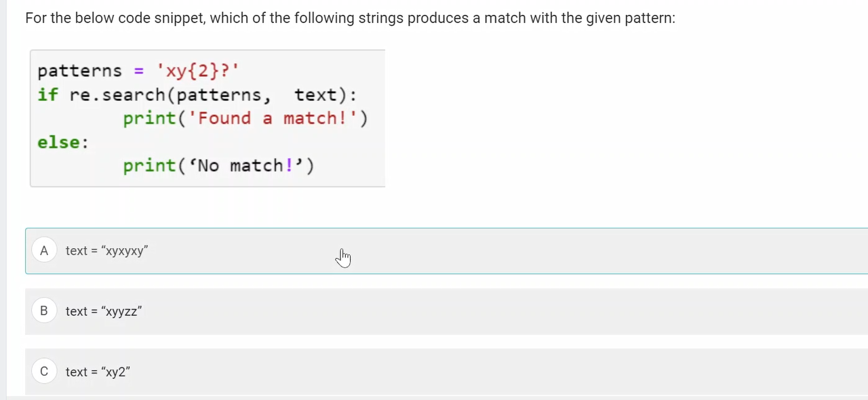Viewport: 868px width, 400px height.
Task: Click the Found a match print statement
Action: (245, 118)
